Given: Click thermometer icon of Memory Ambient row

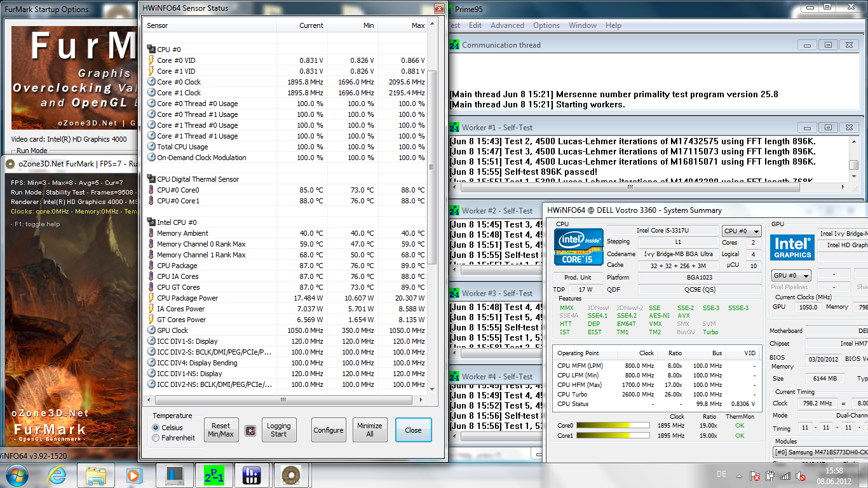Looking at the screenshot, I should click(151, 233).
